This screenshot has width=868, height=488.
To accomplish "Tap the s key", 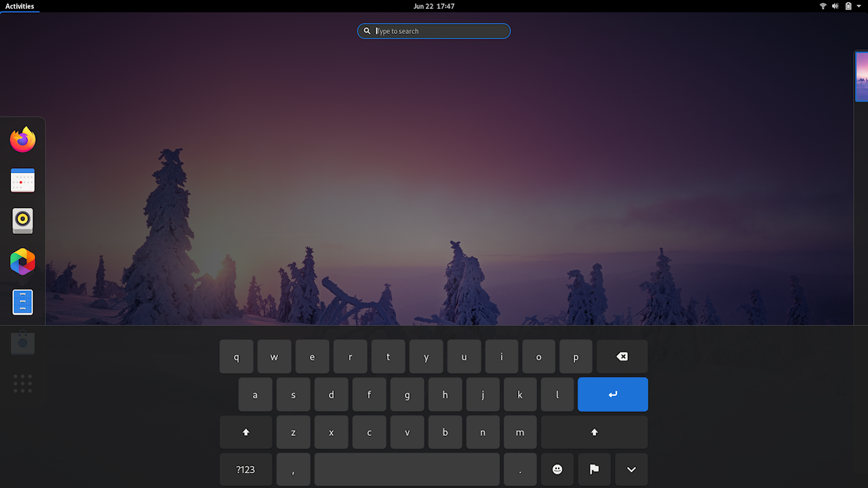I will (293, 394).
